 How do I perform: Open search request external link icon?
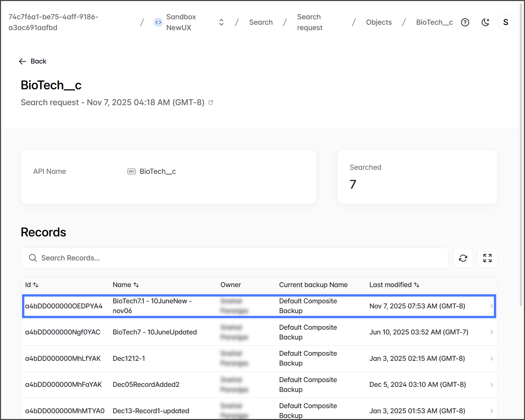[211, 102]
